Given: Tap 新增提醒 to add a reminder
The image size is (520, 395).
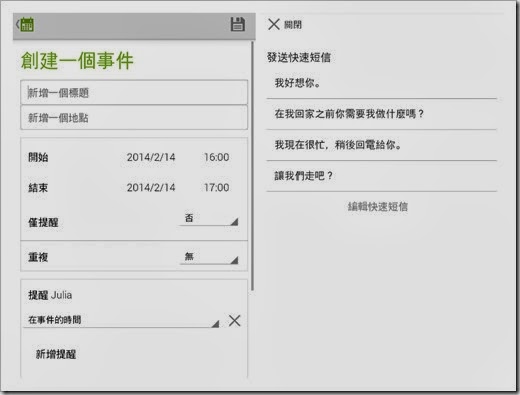Looking at the screenshot, I should [x=56, y=354].
